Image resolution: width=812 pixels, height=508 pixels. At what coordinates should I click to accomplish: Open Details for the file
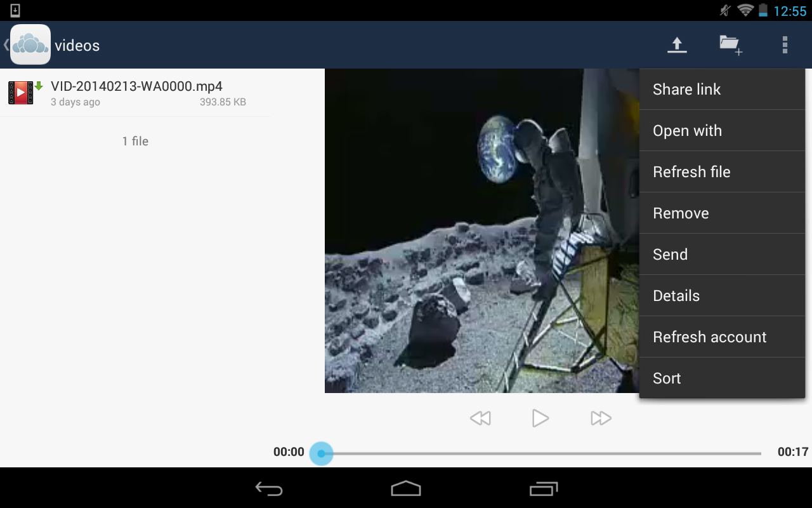point(722,296)
